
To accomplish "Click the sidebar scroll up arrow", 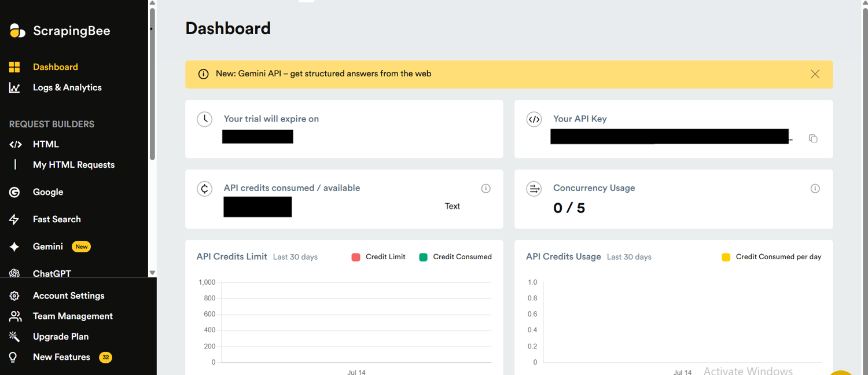I will [x=152, y=3].
